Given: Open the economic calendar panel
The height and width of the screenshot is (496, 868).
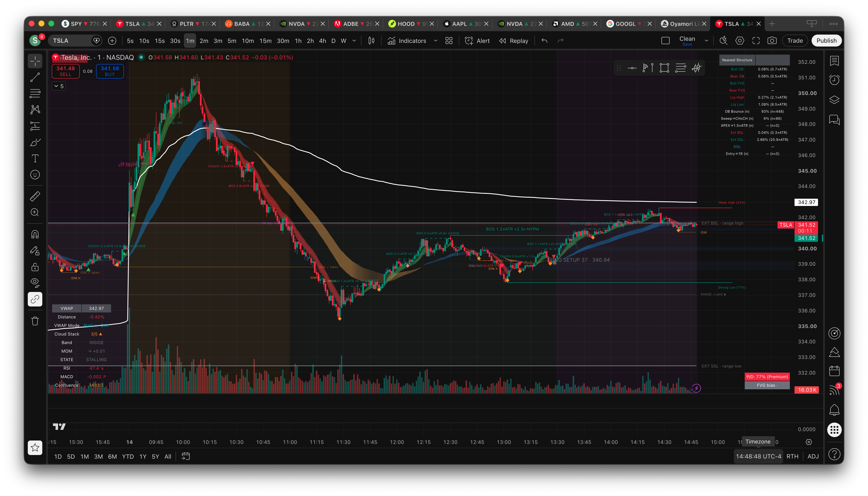Looking at the screenshot, I should 834,371.
